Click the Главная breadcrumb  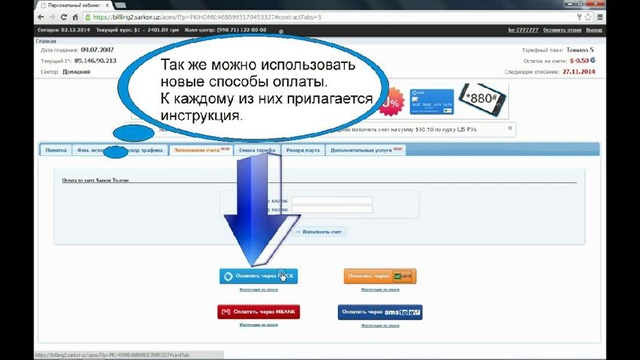pos(46,41)
